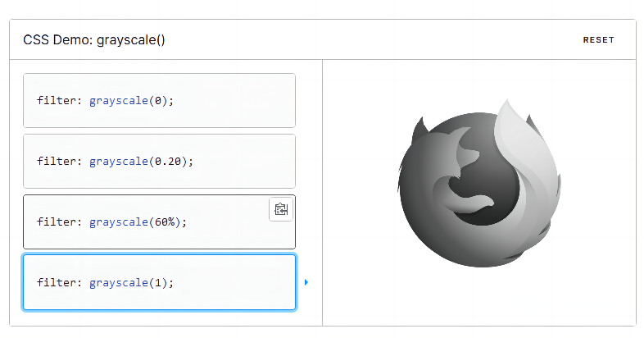Viewport: 644px width, 338px height.
Task: Click the copy to clipboard icon
Action: pyautogui.click(x=281, y=209)
